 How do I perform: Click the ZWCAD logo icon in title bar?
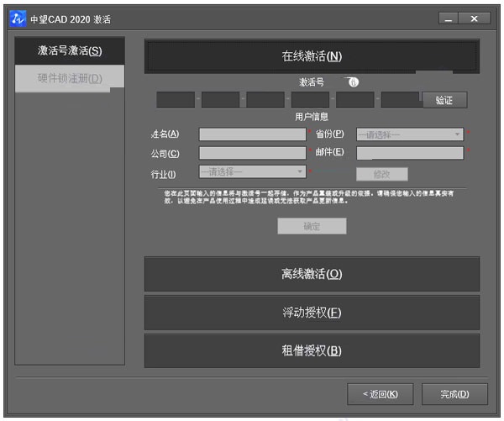(x=18, y=19)
